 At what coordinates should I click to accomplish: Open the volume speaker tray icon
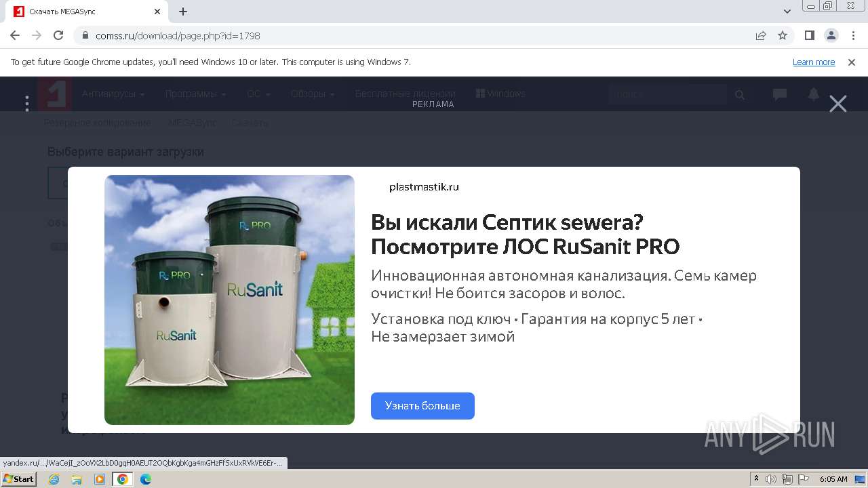pos(771,479)
